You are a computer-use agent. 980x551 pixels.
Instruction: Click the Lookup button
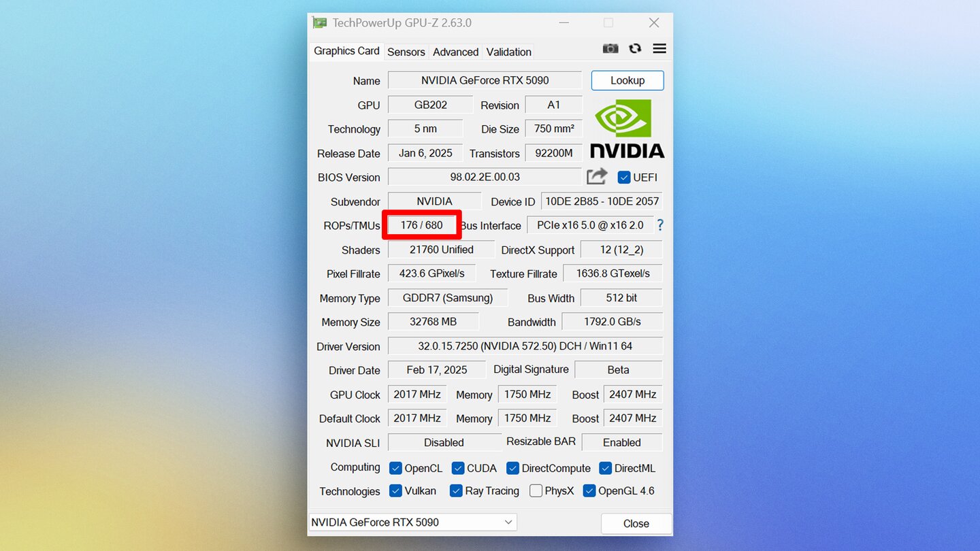(627, 80)
